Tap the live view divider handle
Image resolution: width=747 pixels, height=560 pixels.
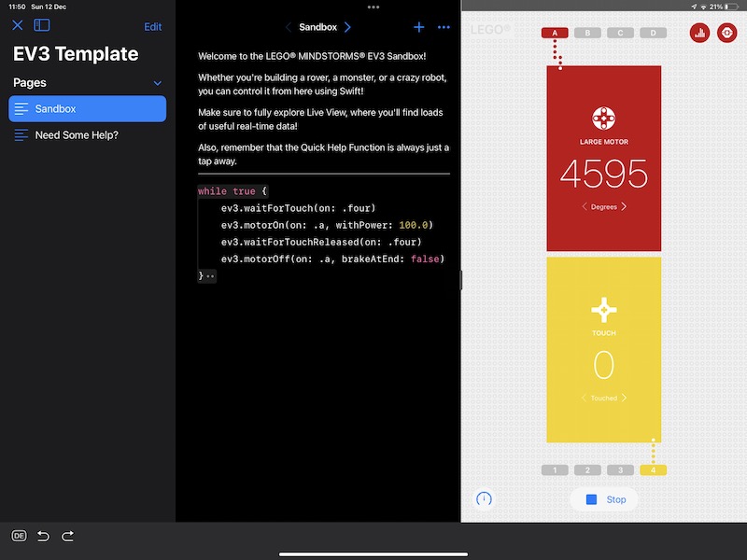tap(460, 280)
